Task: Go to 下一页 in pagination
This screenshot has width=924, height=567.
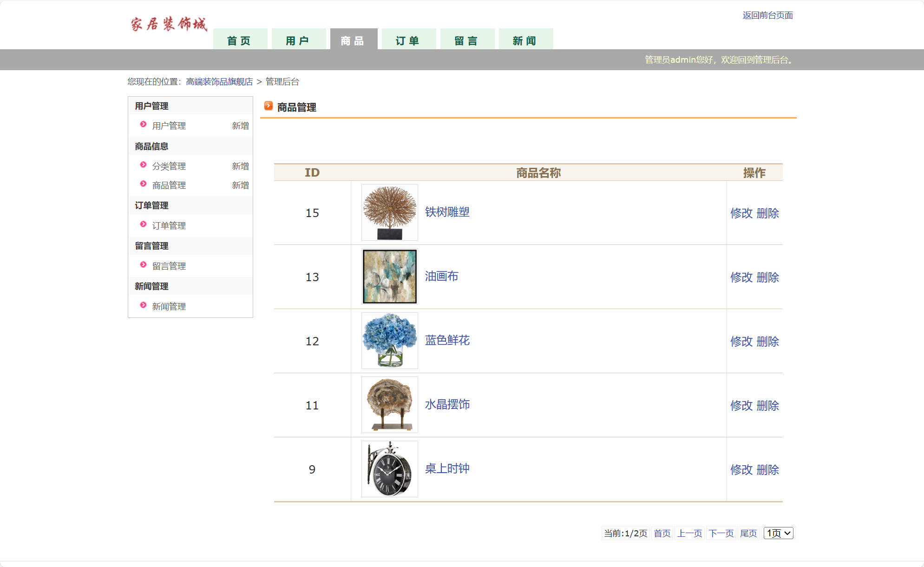Action: tap(721, 533)
